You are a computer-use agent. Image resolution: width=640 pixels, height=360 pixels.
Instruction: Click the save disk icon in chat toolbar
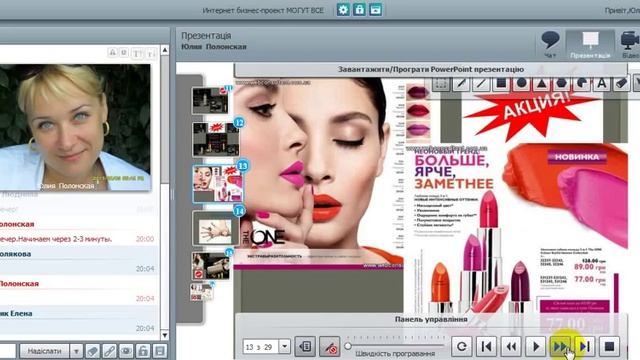pyautogui.click(x=160, y=351)
